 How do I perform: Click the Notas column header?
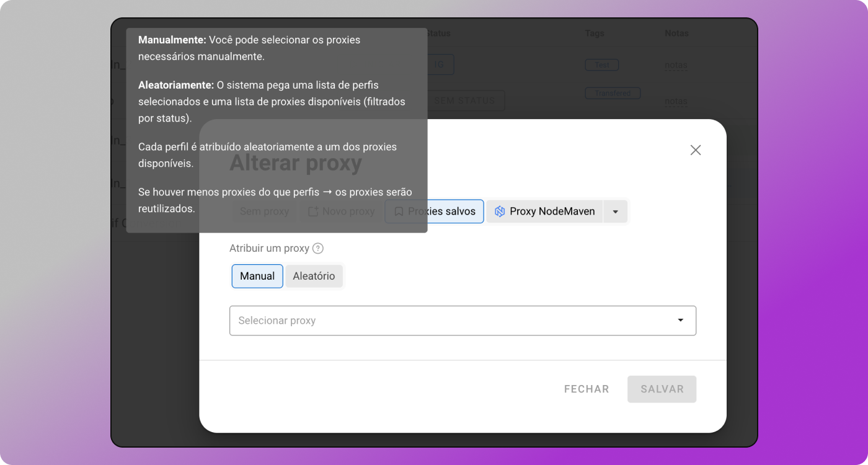pos(676,33)
